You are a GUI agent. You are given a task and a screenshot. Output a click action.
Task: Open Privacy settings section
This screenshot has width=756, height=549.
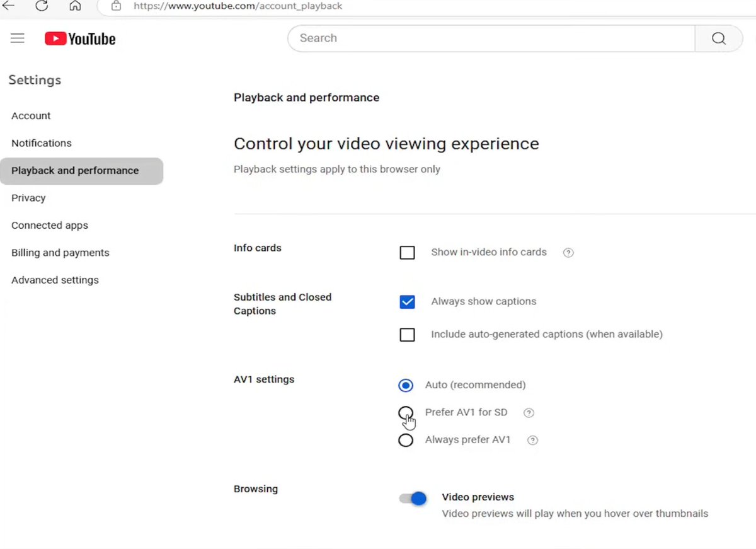coord(28,198)
